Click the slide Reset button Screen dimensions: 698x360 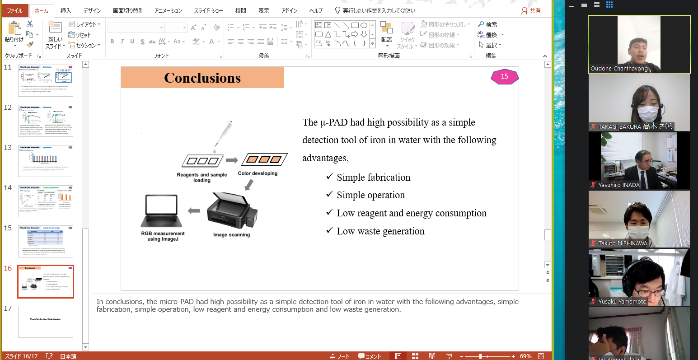[x=80, y=34]
